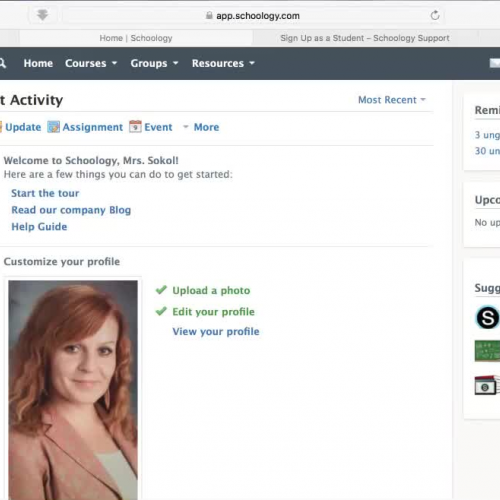Click the Event post link
Viewport: 500px width, 500px height.
[x=158, y=127]
